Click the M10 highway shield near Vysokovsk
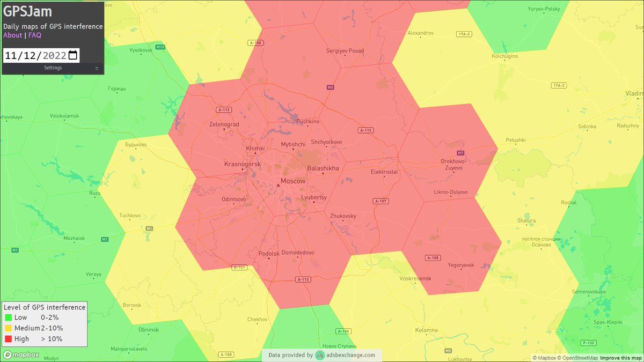 [160, 47]
